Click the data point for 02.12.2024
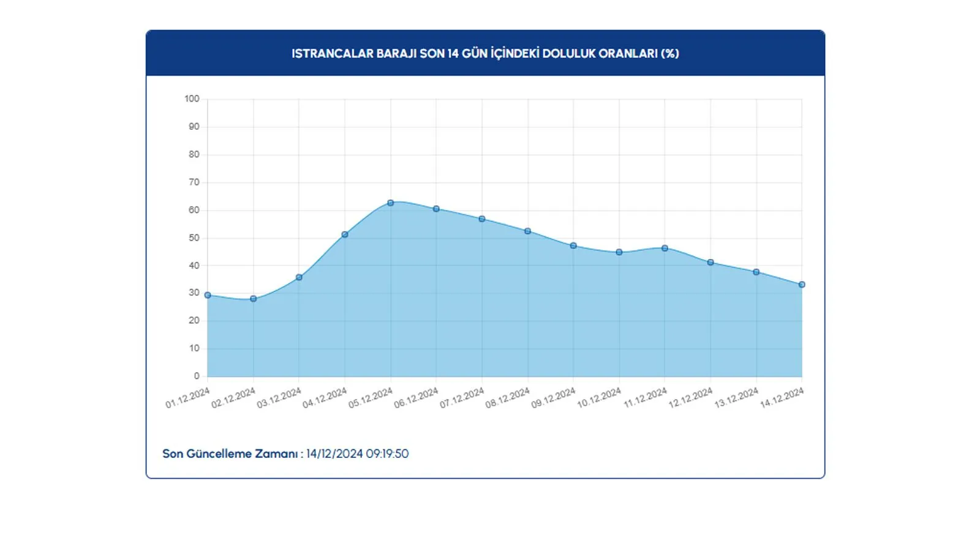This screenshot has width=980, height=551. click(254, 299)
